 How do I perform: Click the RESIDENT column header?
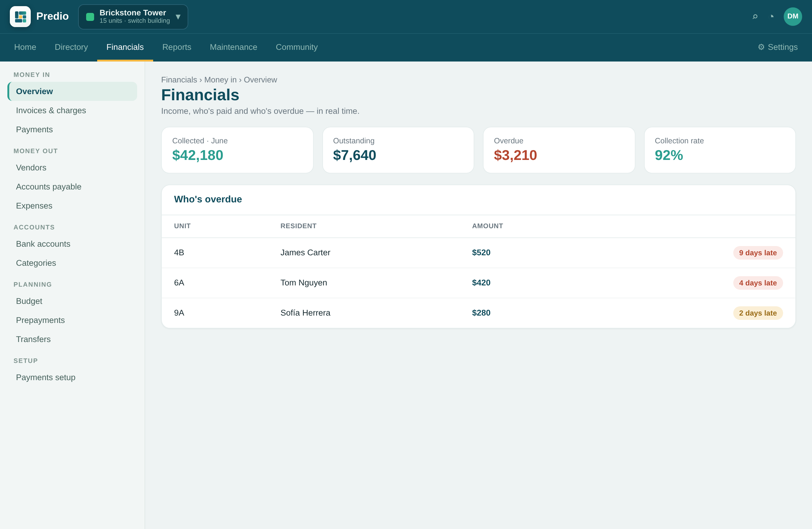click(299, 226)
